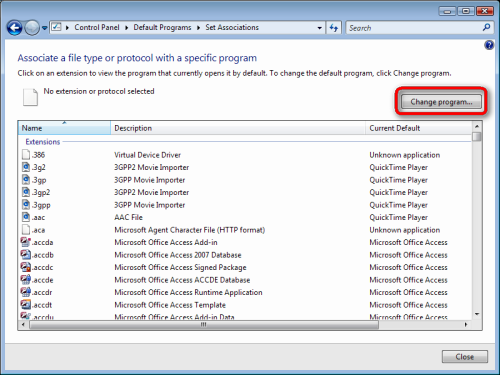Click Unknown application in the .386 row

click(x=405, y=155)
